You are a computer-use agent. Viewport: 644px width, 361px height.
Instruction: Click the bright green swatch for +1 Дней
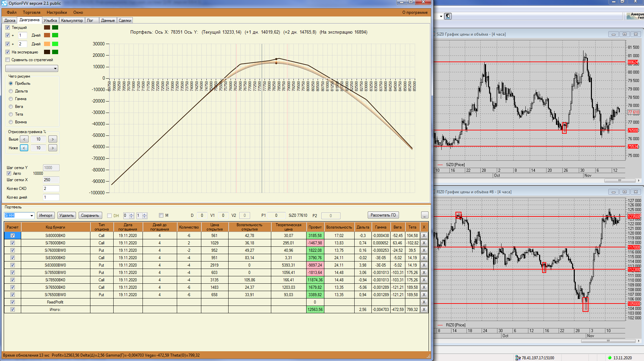tap(55, 35)
